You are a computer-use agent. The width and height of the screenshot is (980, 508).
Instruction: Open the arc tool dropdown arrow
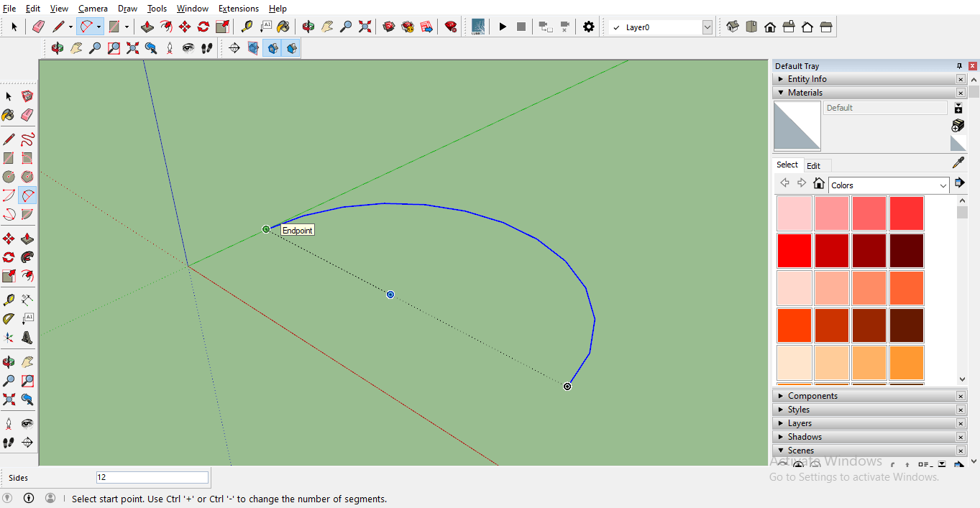pos(99,27)
